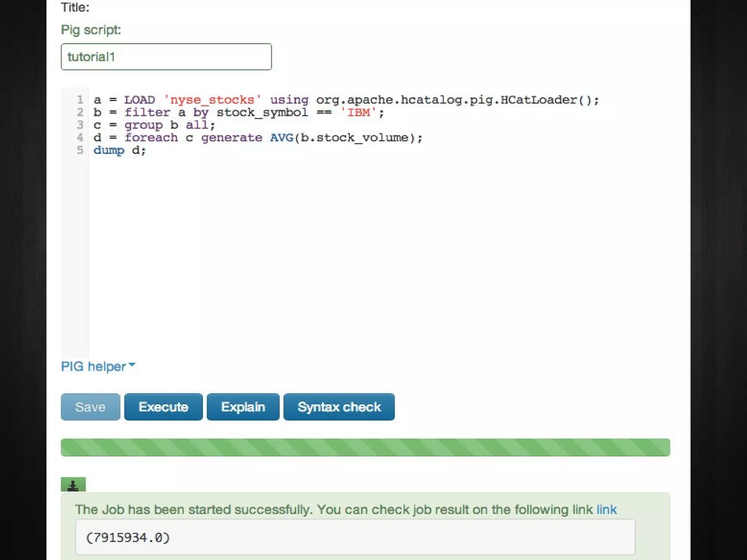
Task: Open the job result link
Action: [606, 510]
